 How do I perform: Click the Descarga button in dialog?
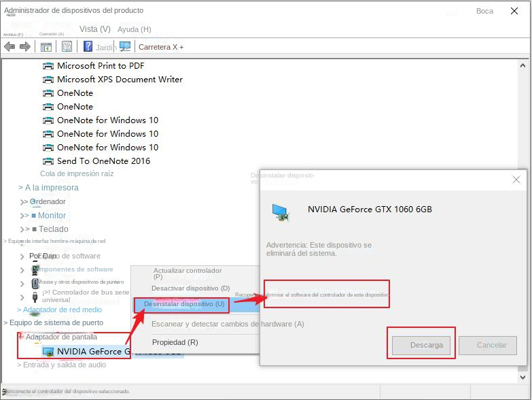(x=421, y=346)
